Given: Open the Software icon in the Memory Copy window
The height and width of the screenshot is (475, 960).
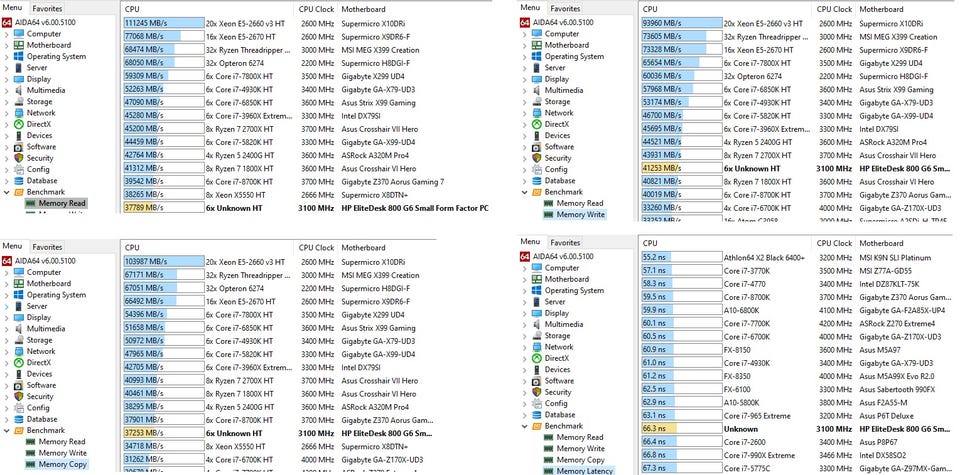Looking at the screenshot, I should [x=18, y=385].
